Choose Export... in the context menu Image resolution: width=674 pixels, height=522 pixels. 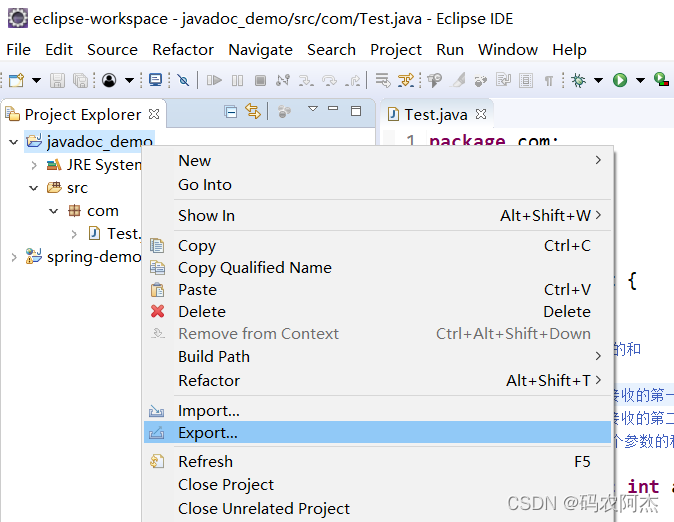[x=377, y=432]
